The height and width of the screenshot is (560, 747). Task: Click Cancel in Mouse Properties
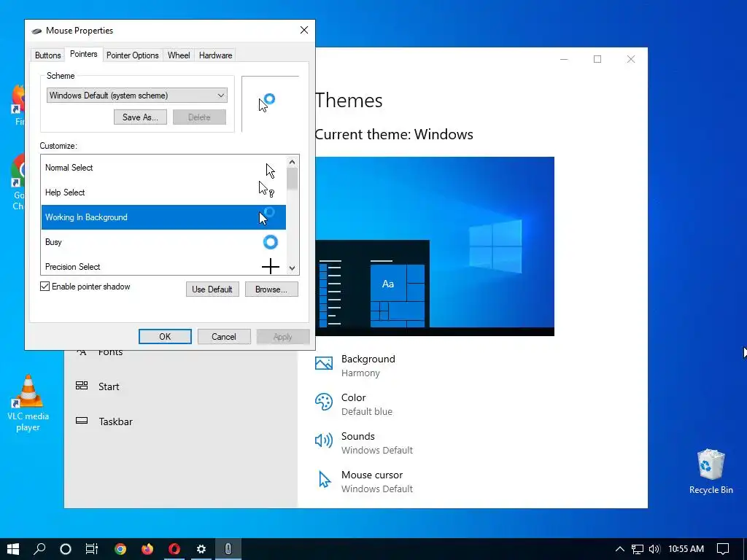(224, 337)
